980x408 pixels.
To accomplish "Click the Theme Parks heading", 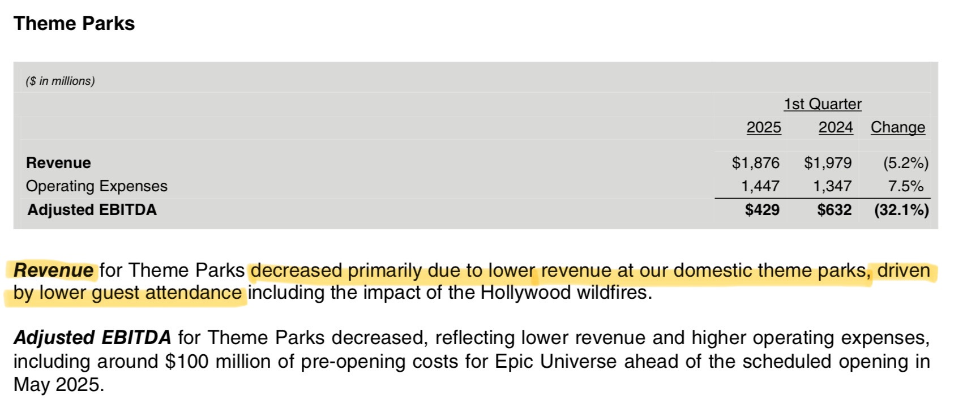I will pyautogui.click(x=74, y=24).
